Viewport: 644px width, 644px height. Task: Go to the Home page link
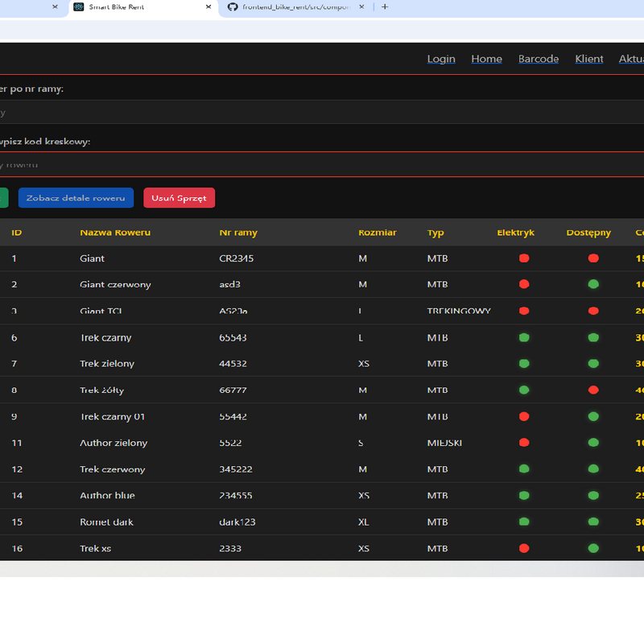[486, 59]
